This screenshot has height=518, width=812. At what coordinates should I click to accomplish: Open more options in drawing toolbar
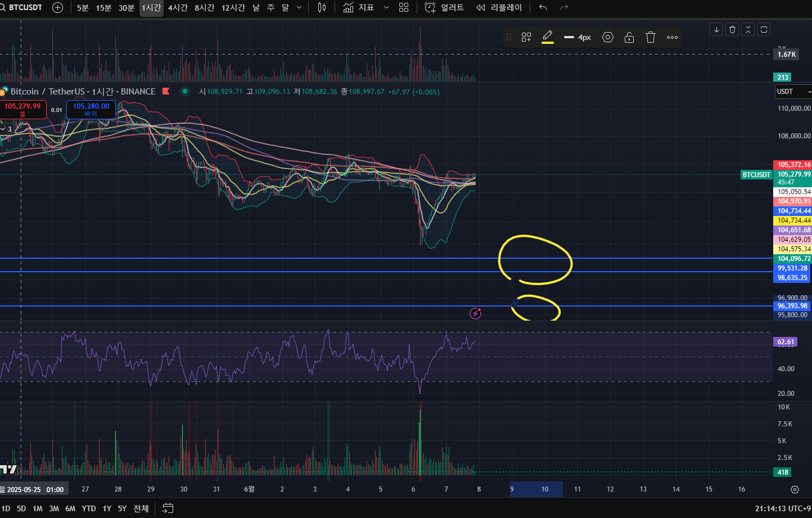[x=672, y=37]
